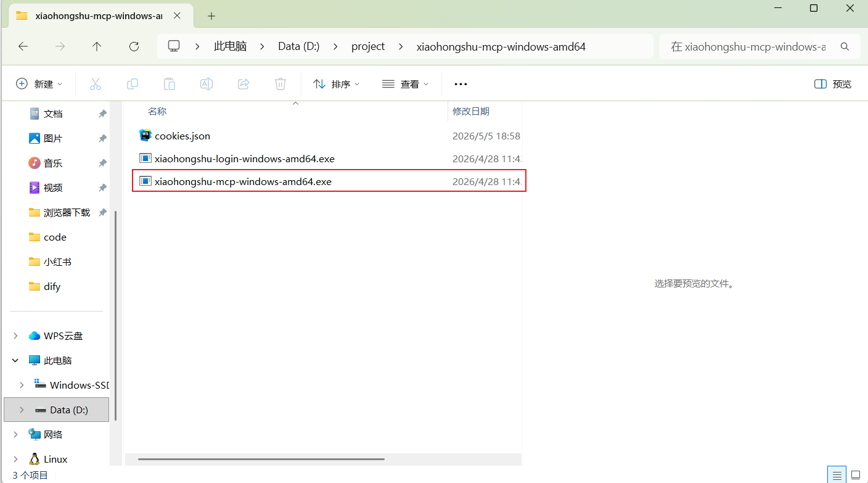Viewport: 868px width, 483px height.
Task: Click the search magnifier icon
Action: [x=845, y=46]
